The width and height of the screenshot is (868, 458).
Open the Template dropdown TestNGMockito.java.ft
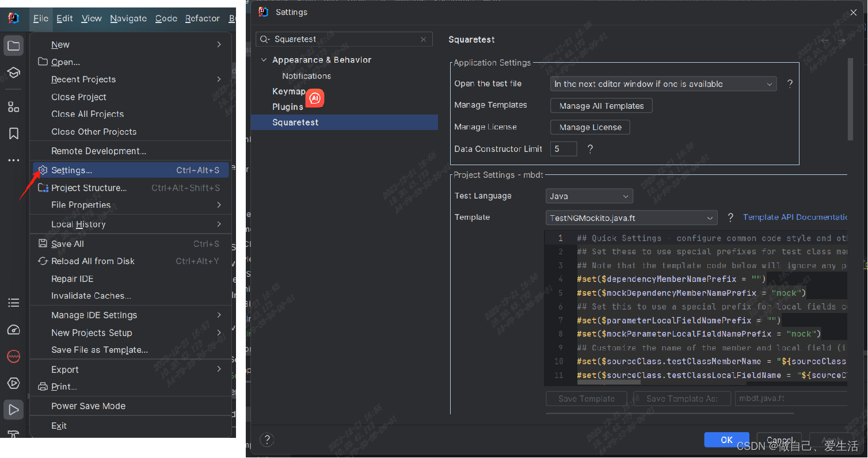[x=631, y=218]
